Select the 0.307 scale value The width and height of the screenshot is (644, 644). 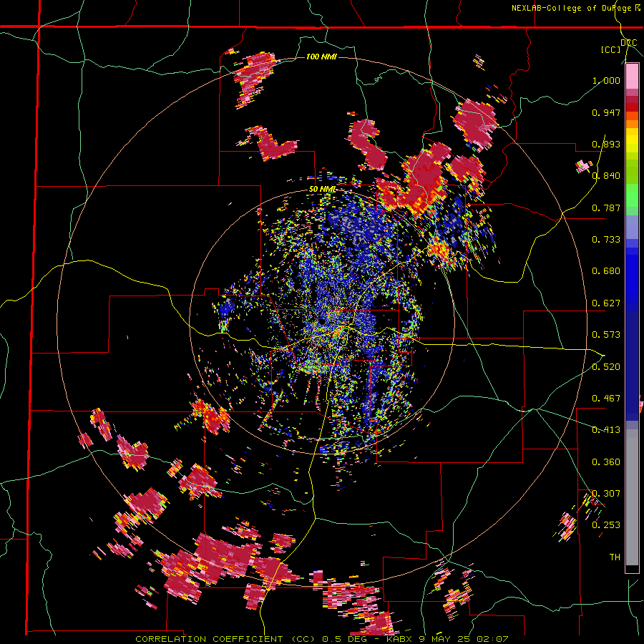pyautogui.click(x=606, y=494)
